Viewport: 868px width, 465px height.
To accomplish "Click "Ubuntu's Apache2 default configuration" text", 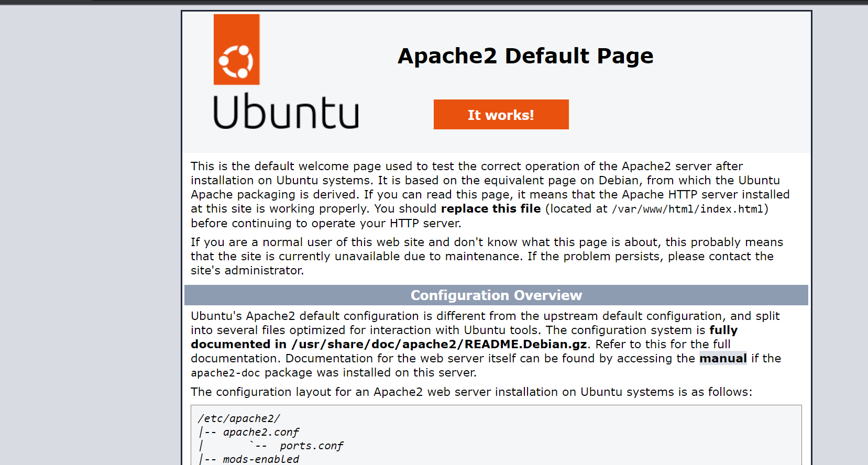I will click(x=304, y=316).
